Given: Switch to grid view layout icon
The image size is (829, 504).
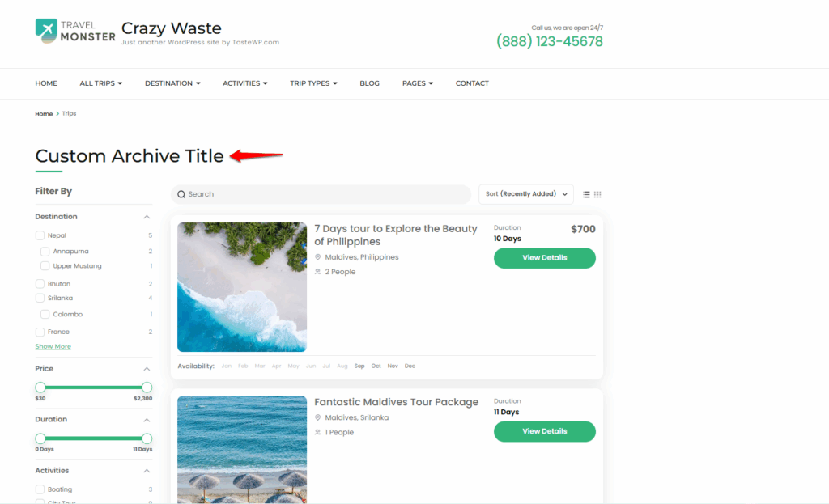Looking at the screenshot, I should tap(598, 195).
